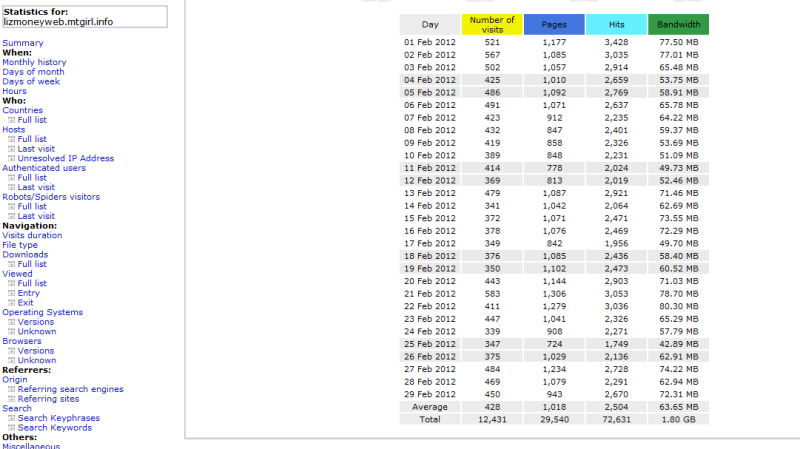Select the 29 Feb 2012 date cell

point(430,394)
